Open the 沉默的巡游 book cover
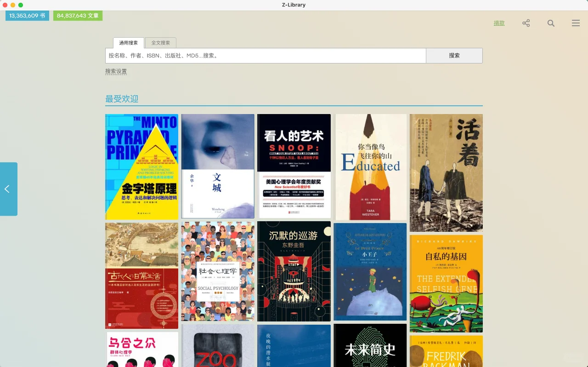Image resolution: width=588 pixels, height=367 pixels. click(x=294, y=271)
